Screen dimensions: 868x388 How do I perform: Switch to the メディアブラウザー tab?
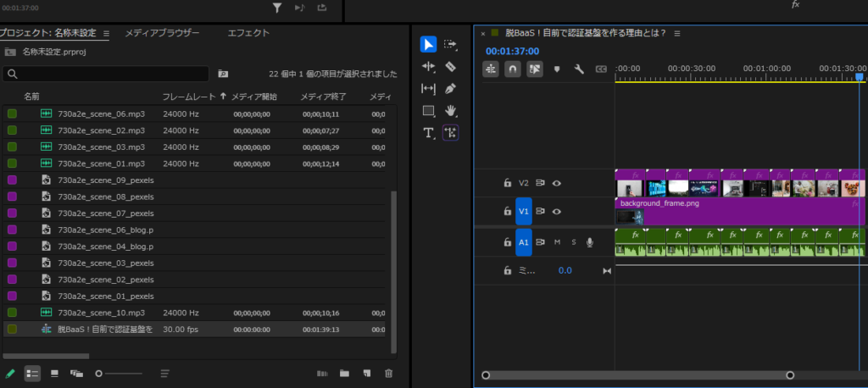coord(162,33)
